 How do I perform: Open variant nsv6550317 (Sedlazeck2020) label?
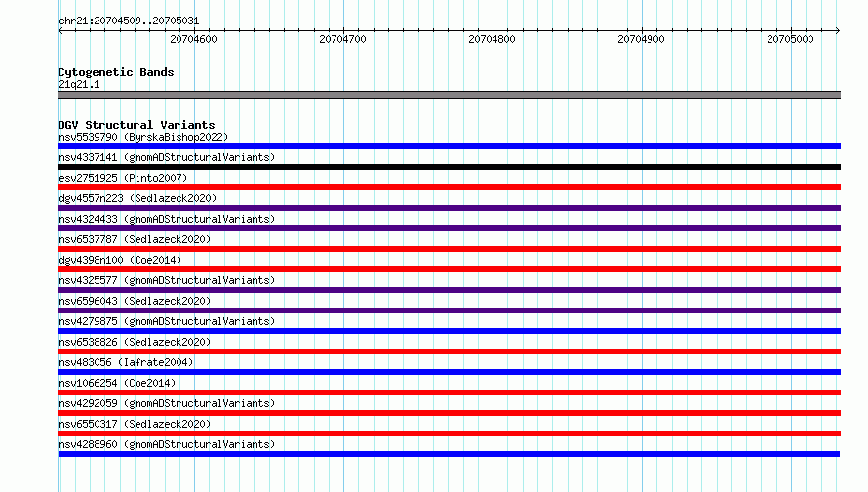[x=135, y=424]
